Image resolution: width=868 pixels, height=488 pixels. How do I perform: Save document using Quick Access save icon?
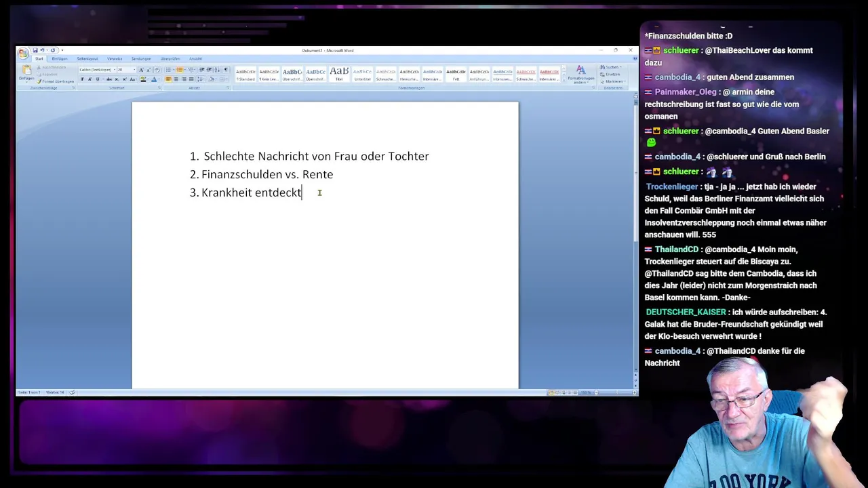pos(35,50)
